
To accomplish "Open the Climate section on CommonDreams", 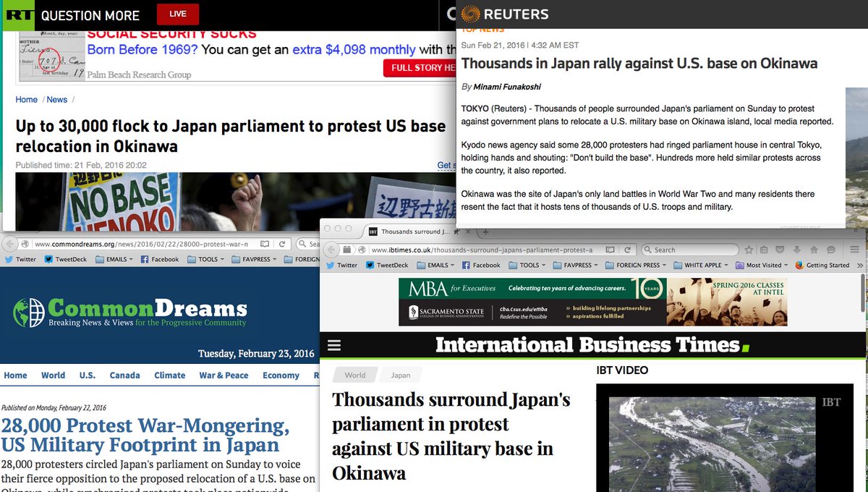I will 170,376.
